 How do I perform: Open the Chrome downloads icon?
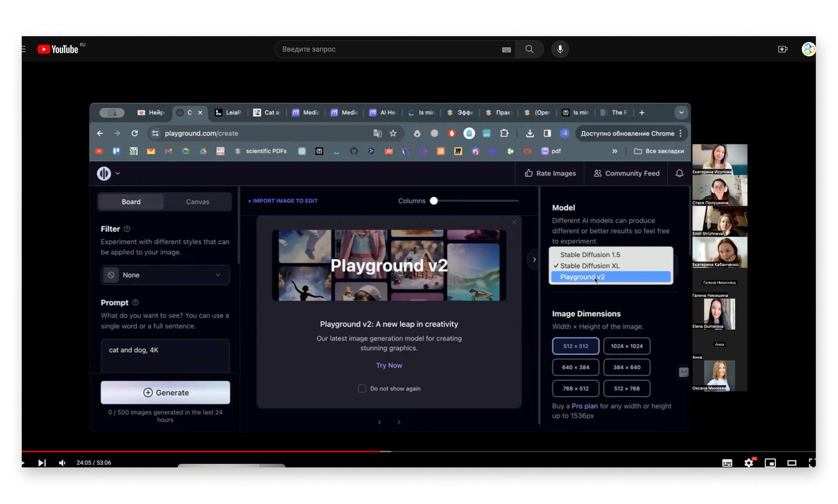click(x=530, y=134)
